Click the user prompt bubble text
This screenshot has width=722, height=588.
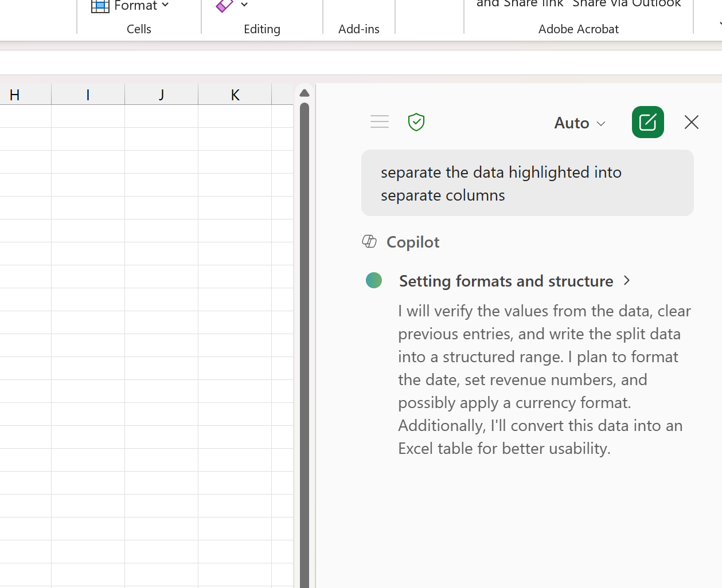[501, 183]
